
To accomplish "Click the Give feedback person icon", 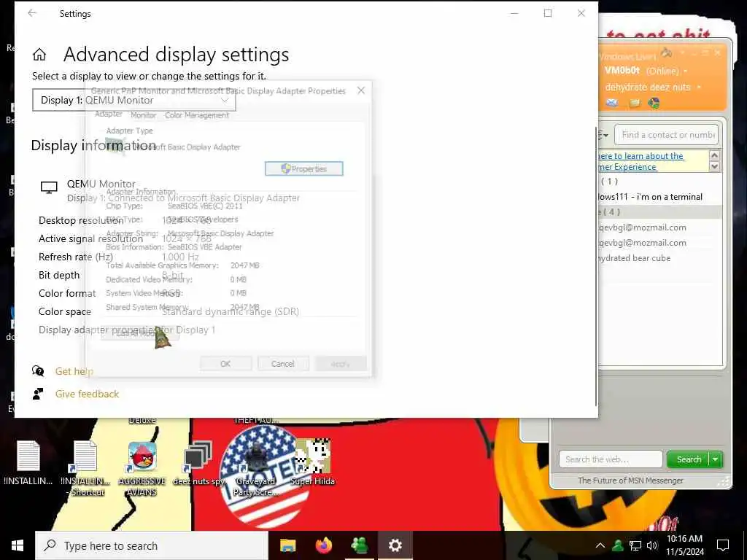I will click(x=38, y=394).
